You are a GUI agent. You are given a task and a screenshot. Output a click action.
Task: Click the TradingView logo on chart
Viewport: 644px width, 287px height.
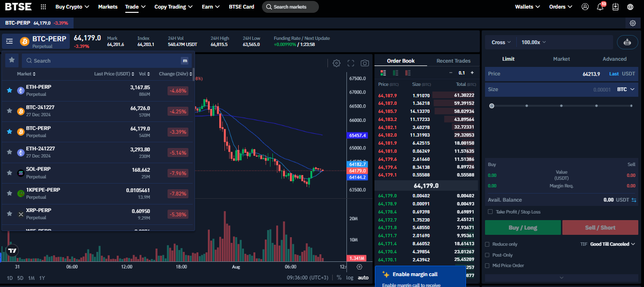click(12, 250)
